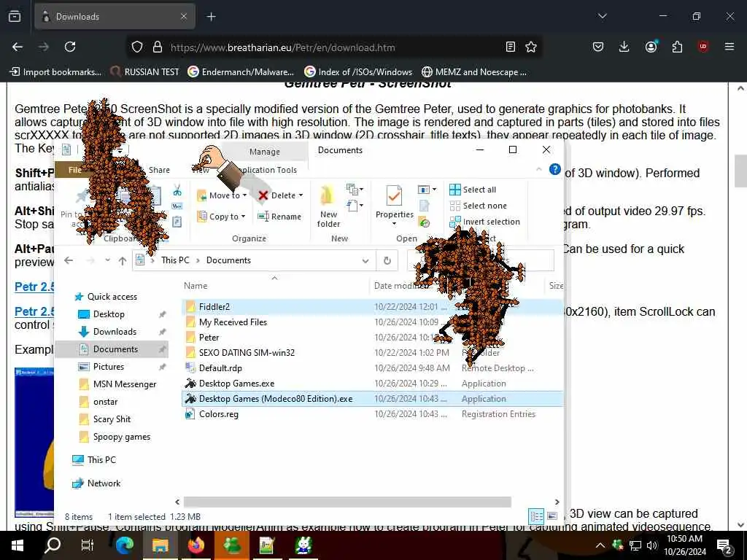Select This PC in the navigation pane

click(x=101, y=460)
